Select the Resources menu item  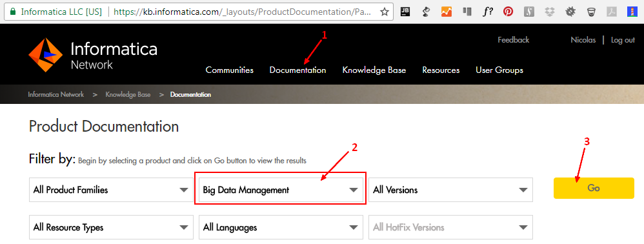point(441,70)
